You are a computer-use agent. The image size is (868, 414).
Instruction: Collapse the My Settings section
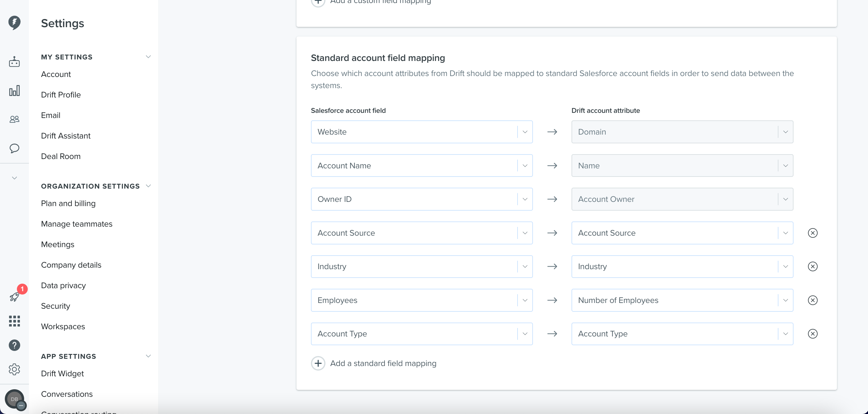[x=148, y=57]
